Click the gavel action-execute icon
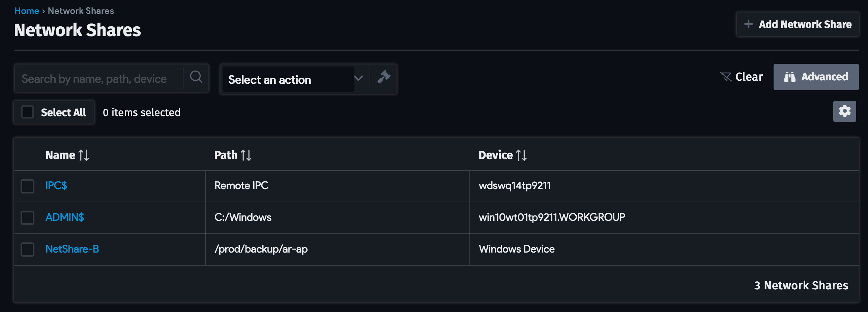868x312 pixels. coord(384,78)
